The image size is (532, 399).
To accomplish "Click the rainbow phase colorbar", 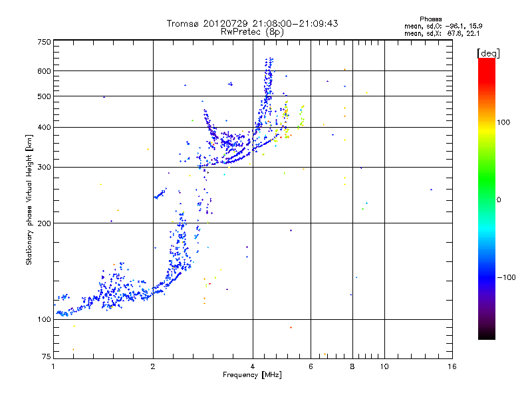I will [487, 199].
